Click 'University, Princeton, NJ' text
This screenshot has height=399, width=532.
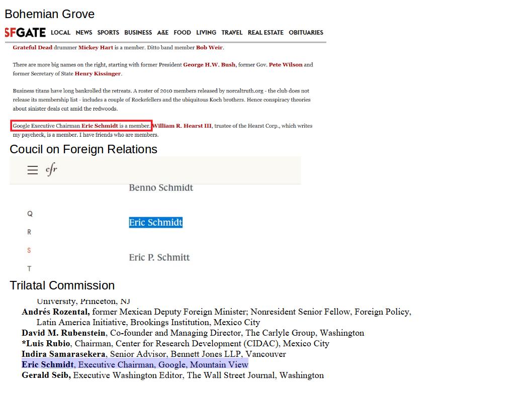point(83,301)
